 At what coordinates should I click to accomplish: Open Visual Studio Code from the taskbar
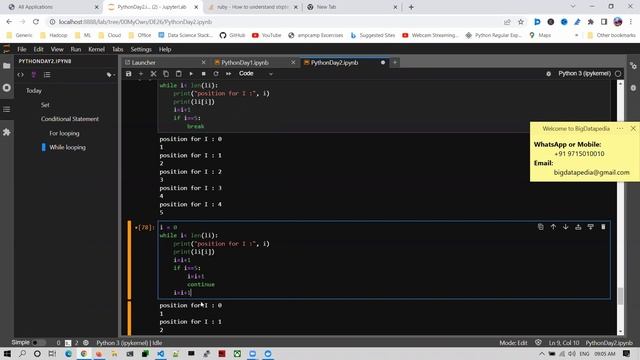pos(160,354)
